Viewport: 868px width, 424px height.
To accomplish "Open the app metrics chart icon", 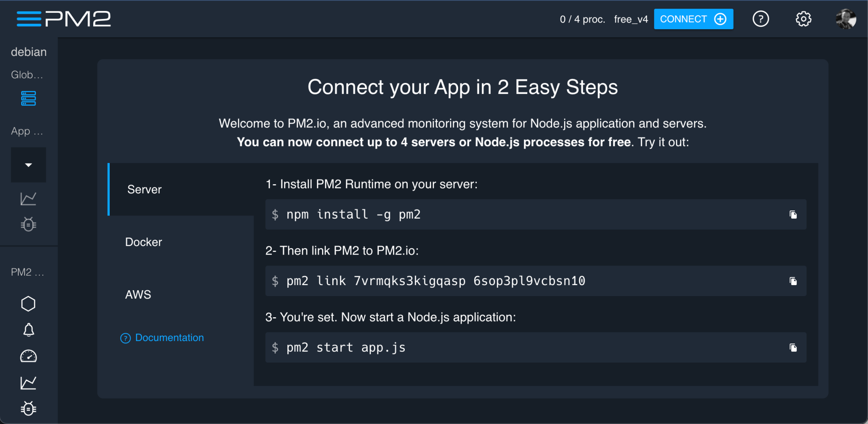I will click(28, 199).
